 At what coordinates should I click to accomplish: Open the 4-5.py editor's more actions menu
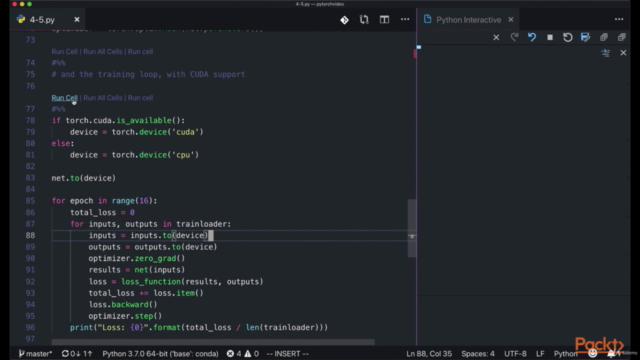point(404,20)
